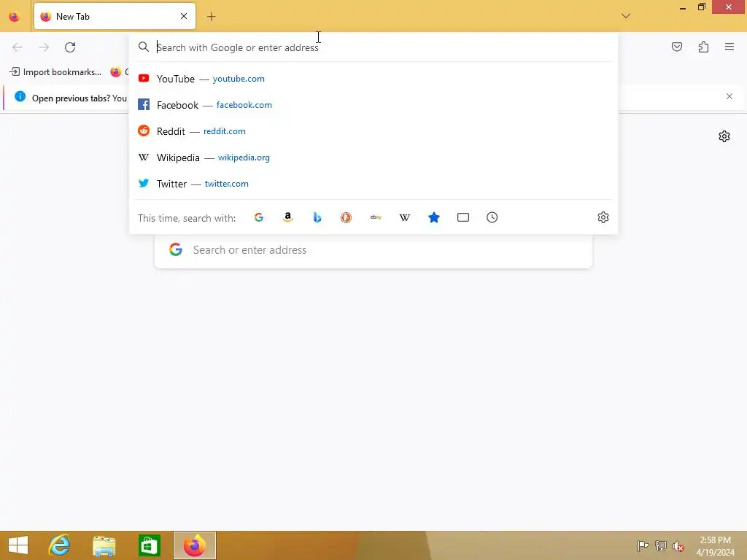
Task: Open search settings gear in dropdown
Action: click(603, 217)
